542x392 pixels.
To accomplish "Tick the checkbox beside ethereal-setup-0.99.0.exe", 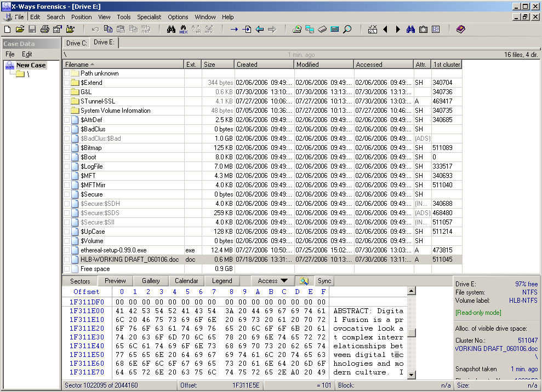I will (x=67, y=250).
